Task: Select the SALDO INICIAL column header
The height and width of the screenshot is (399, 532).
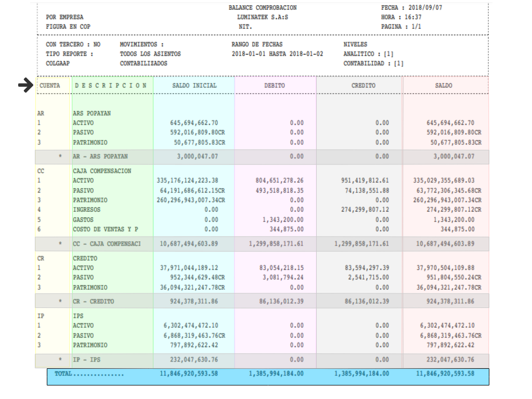Action: point(194,85)
